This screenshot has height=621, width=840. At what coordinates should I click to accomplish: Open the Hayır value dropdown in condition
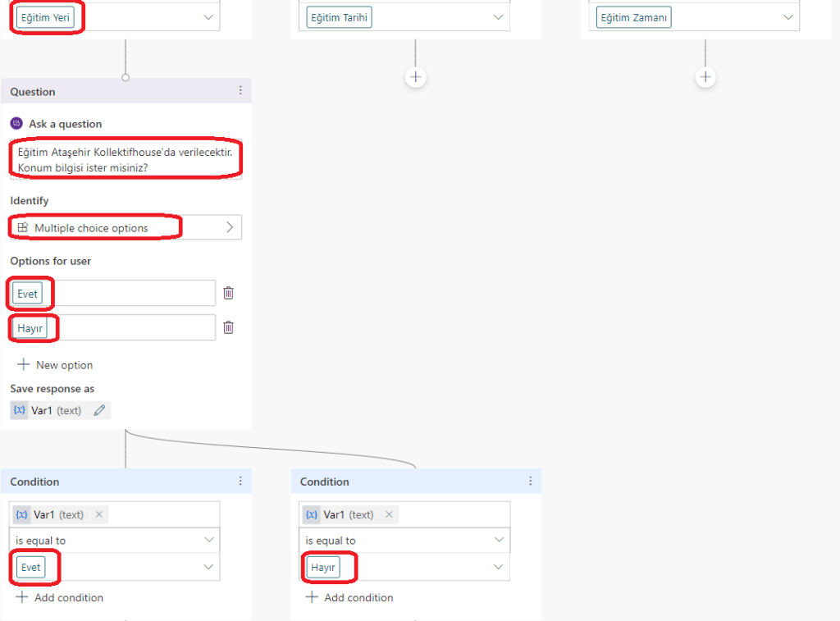(498, 567)
